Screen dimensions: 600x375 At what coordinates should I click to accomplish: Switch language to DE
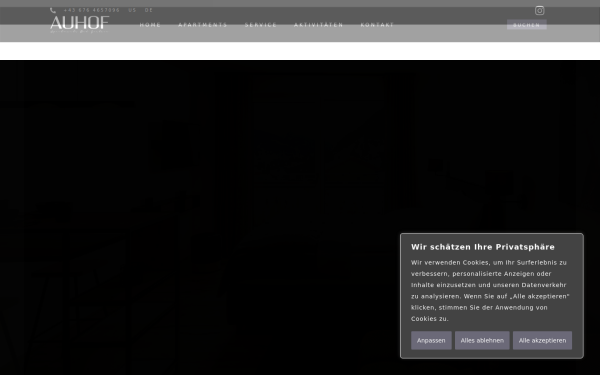pyautogui.click(x=149, y=10)
